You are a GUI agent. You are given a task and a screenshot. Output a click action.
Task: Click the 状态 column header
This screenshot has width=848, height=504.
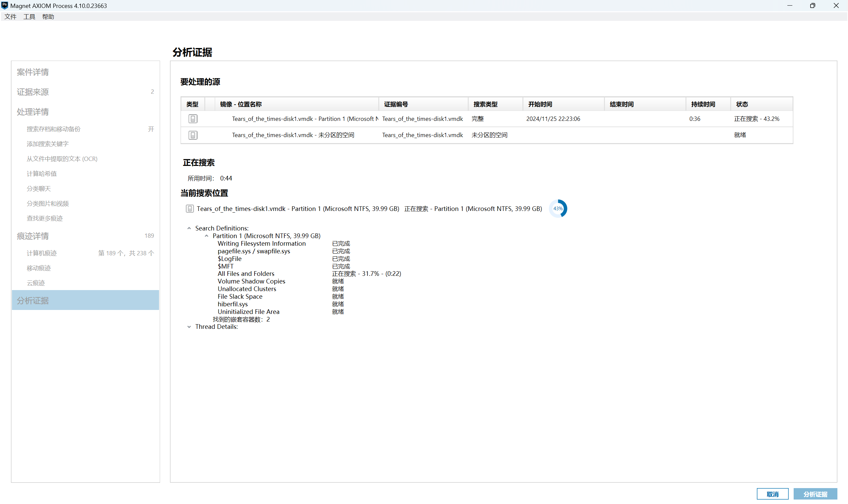(762, 104)
